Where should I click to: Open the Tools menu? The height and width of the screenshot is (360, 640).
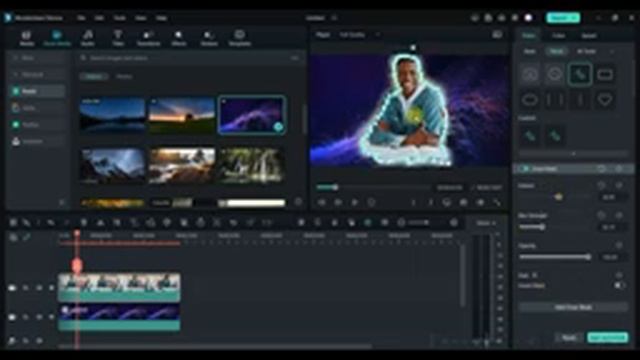coord(120,18)
